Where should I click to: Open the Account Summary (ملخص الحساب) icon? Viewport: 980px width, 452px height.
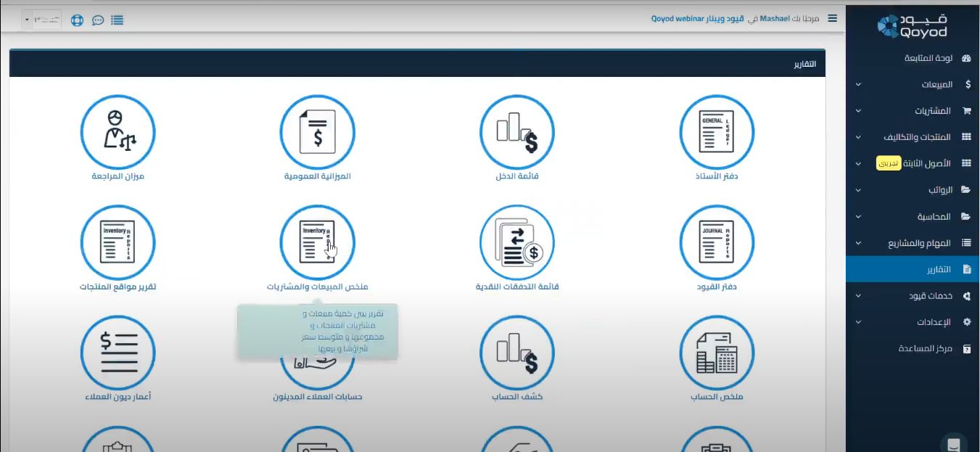coord(717,353)
